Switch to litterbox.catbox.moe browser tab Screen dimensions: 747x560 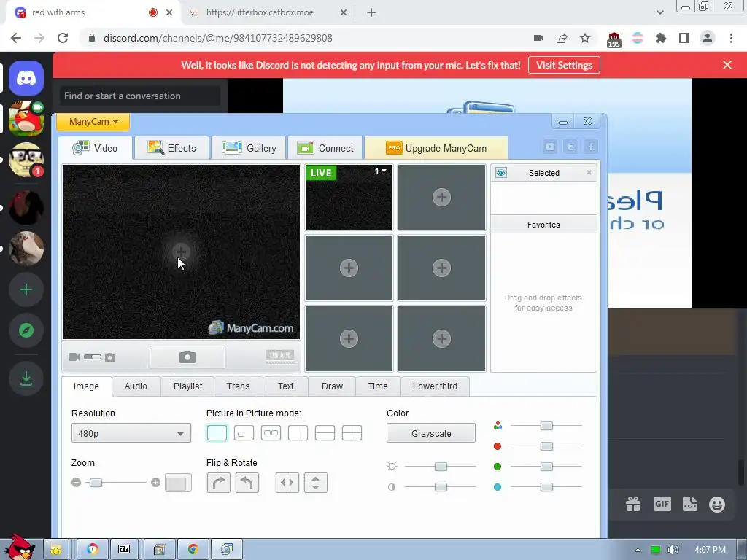[260, 12]
